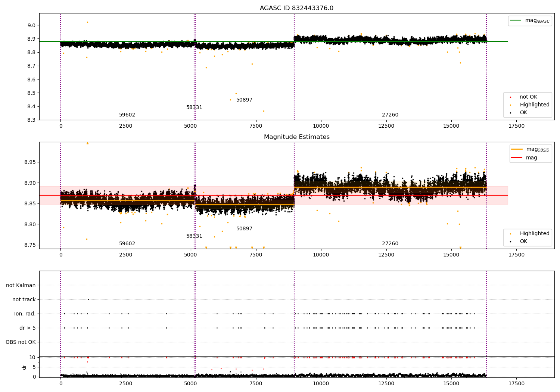Screen dimensions: 560x392
Task: Click x-axis tick 2500 under the AGASC plot
Action: pos(126,126)
